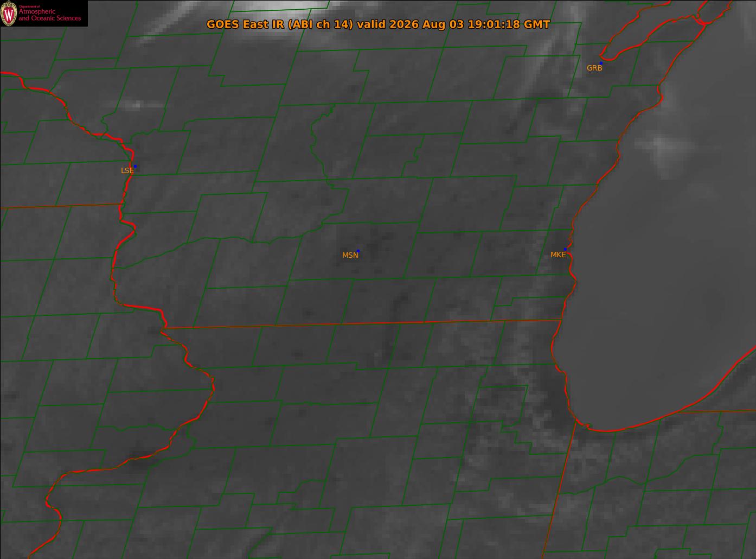Click the LSE station blue dot marker
The width and height of the screenshot is (756, 559).
pyautogui.click(x=135, y=166)
